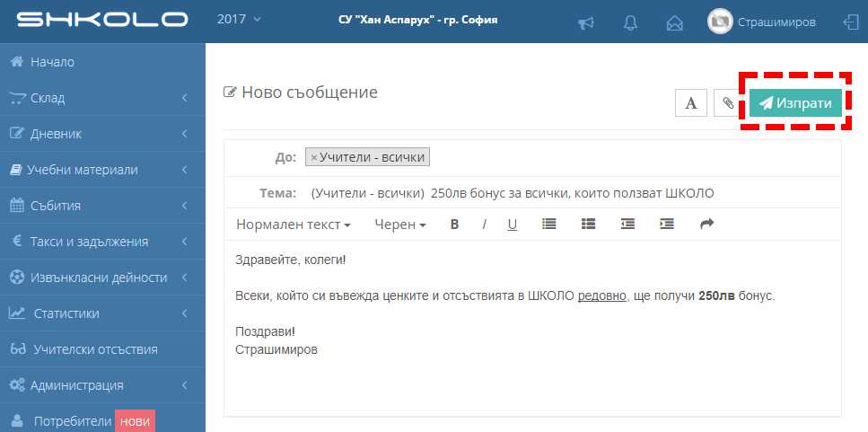
Task: Expand the Такси и задължения chevron
Action: (184, 242)
